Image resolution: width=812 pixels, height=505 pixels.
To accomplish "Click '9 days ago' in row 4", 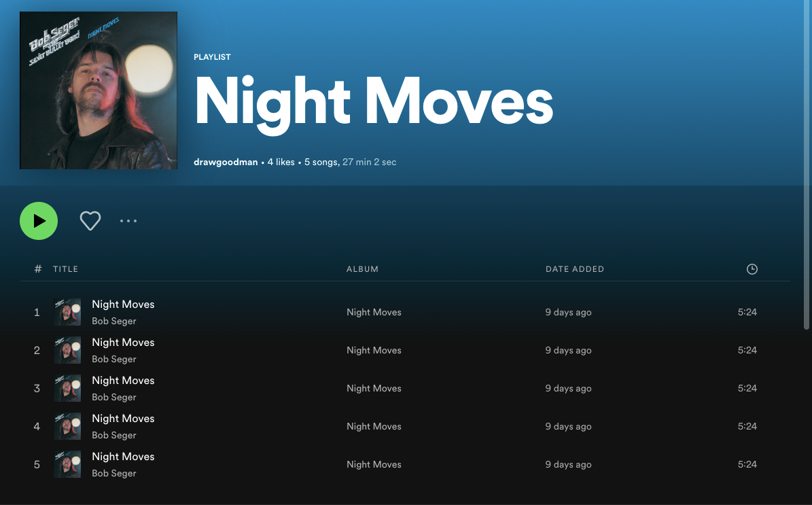I will pyautogui.click(x=568, y=426).
